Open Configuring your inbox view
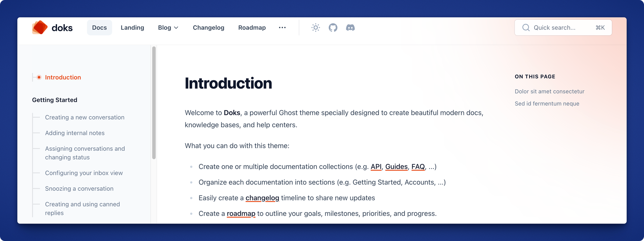The width and height of the screenshot is (644, 241). pyautogui.click(x=84, y=173)
